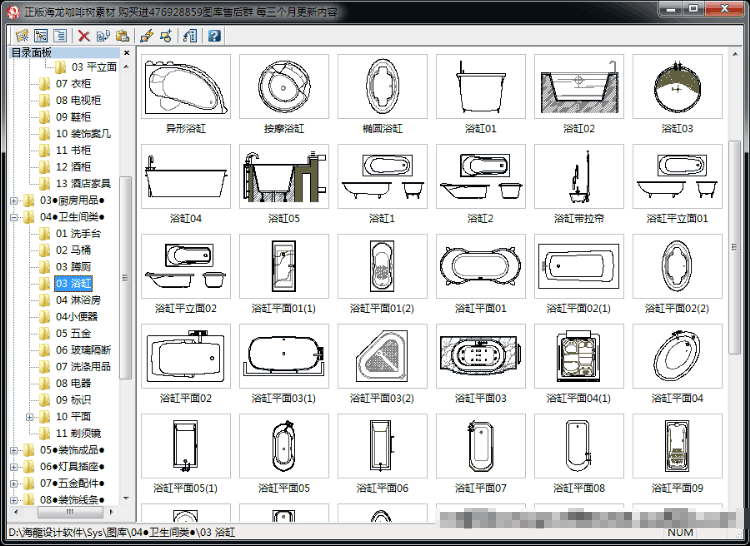Expand the 03●厨房用品● folder node
Screen dimensions: 750x546
click(14, 200)
